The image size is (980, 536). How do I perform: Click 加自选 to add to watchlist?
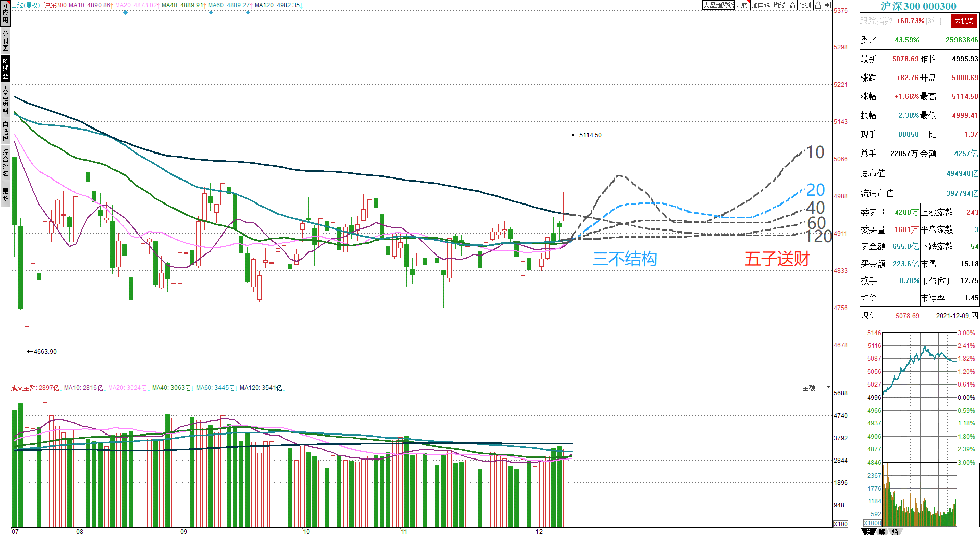click(x=761, y=5)
